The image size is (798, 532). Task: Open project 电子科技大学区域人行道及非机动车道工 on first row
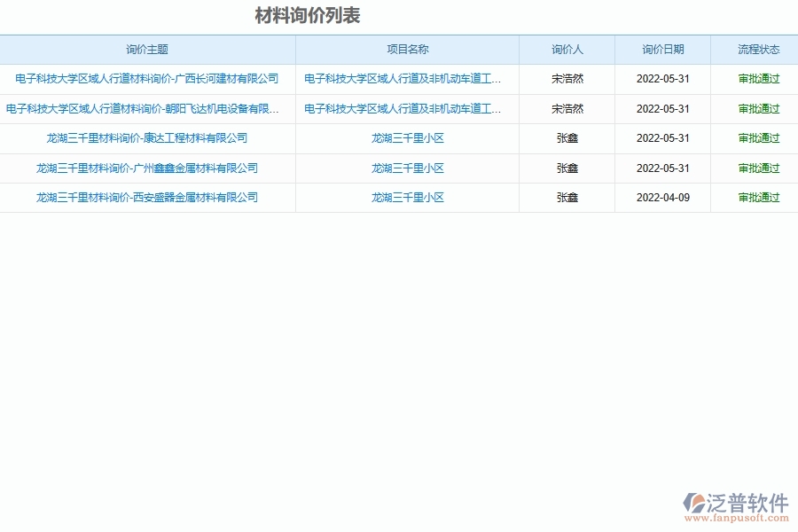[x=407, y=79]
